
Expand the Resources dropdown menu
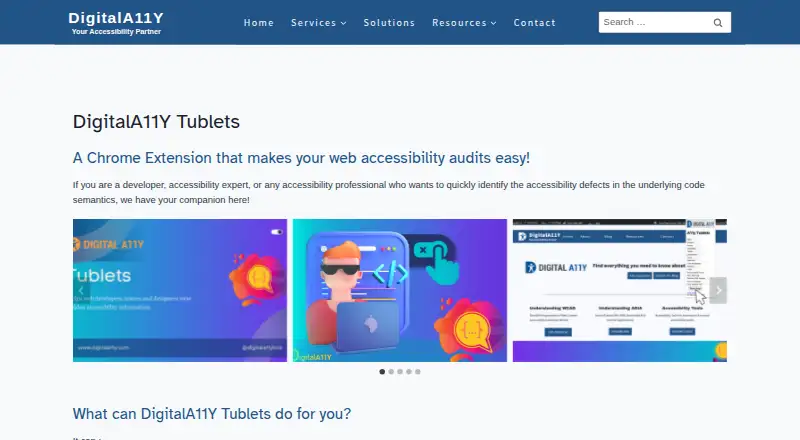point(464,22)
